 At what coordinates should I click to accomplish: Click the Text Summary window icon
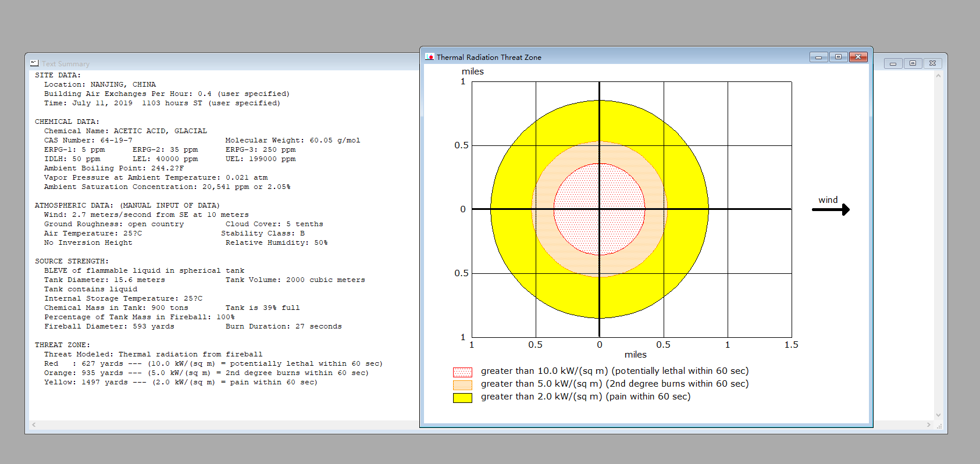pyautogui.click(x=34, y=63)
